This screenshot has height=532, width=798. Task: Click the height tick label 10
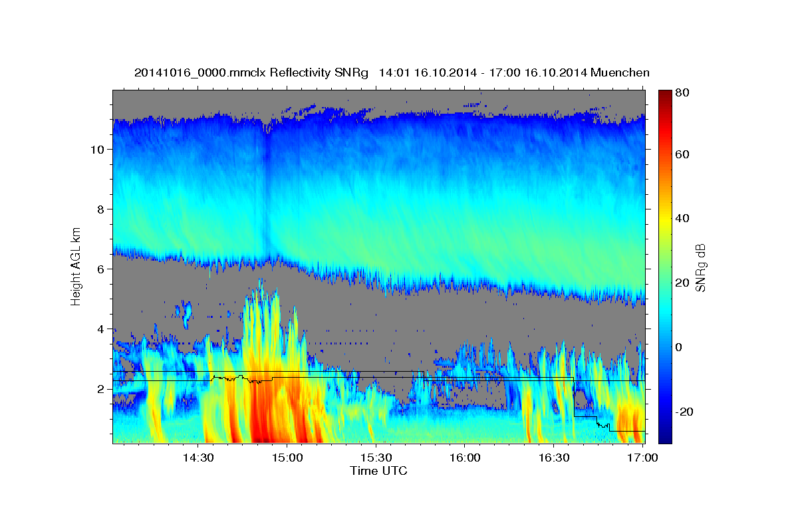pos(97,150)
